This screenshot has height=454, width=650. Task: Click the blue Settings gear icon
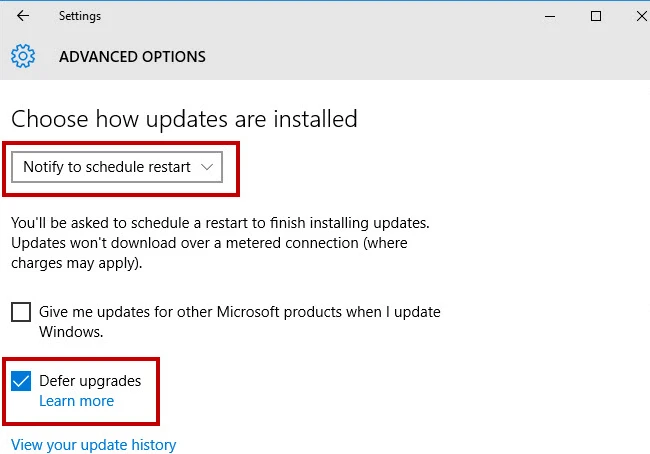[x=23, y=56]
